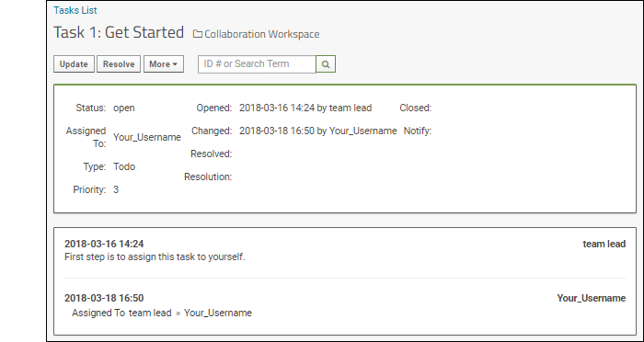Click the folder icon beside Collaboration Workspace

pyautogui.click(x=198, y=34)
